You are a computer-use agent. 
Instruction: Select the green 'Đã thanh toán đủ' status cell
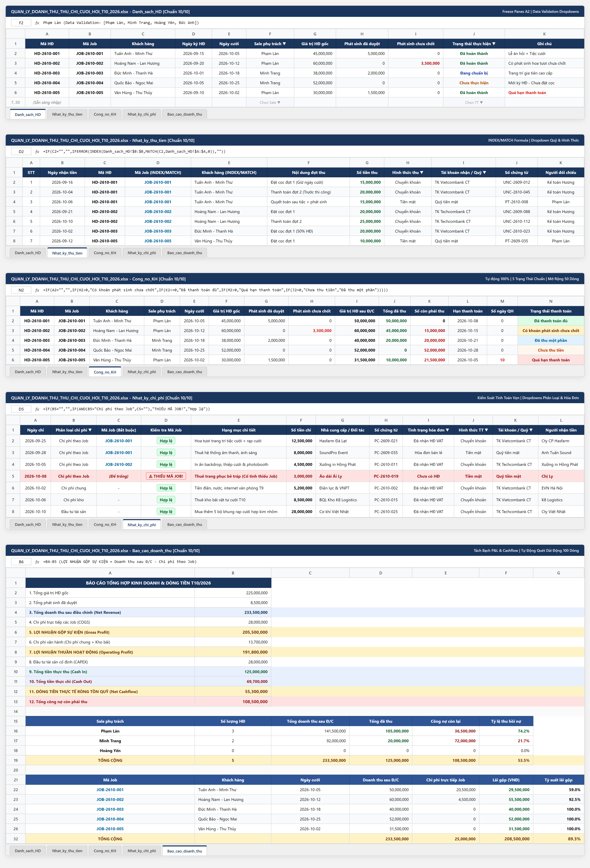[550, 321]
